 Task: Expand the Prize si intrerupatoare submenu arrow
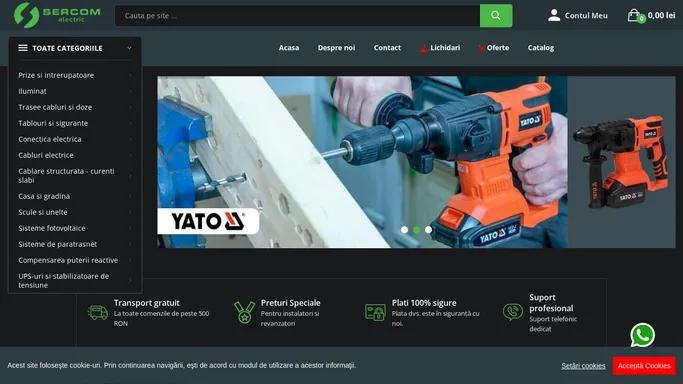click(x=130, y=75)
